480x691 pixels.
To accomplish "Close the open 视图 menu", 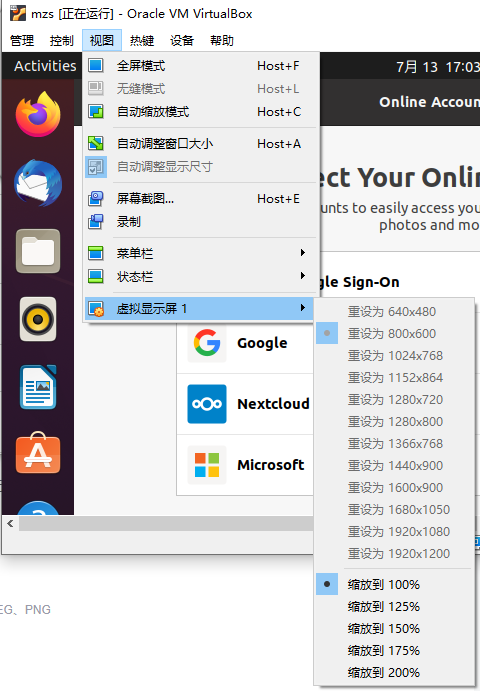I will (101, 41).
